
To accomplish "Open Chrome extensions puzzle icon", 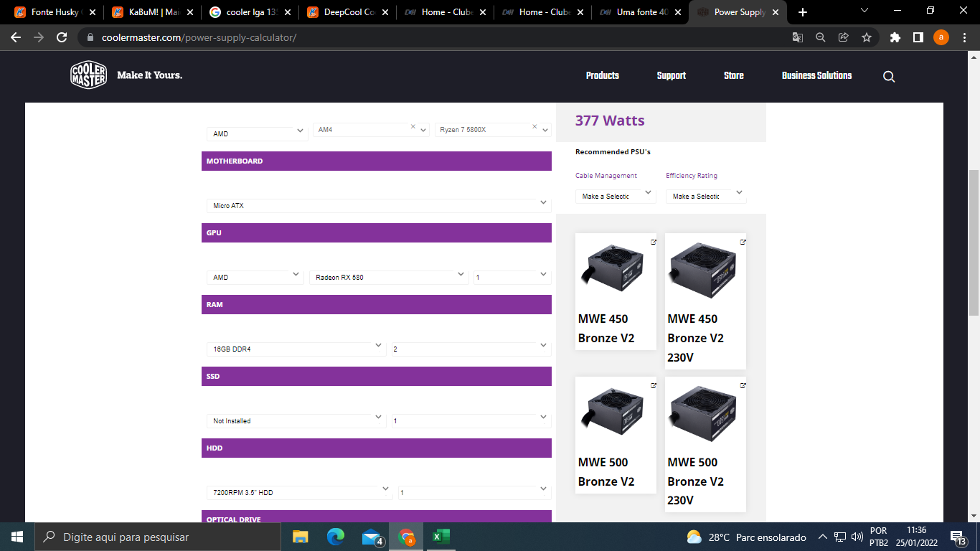I will point(895,37).
